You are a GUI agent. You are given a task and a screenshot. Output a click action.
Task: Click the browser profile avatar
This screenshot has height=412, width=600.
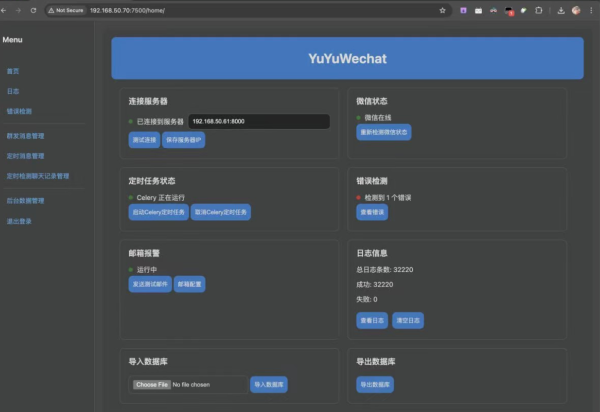[576, 10]
